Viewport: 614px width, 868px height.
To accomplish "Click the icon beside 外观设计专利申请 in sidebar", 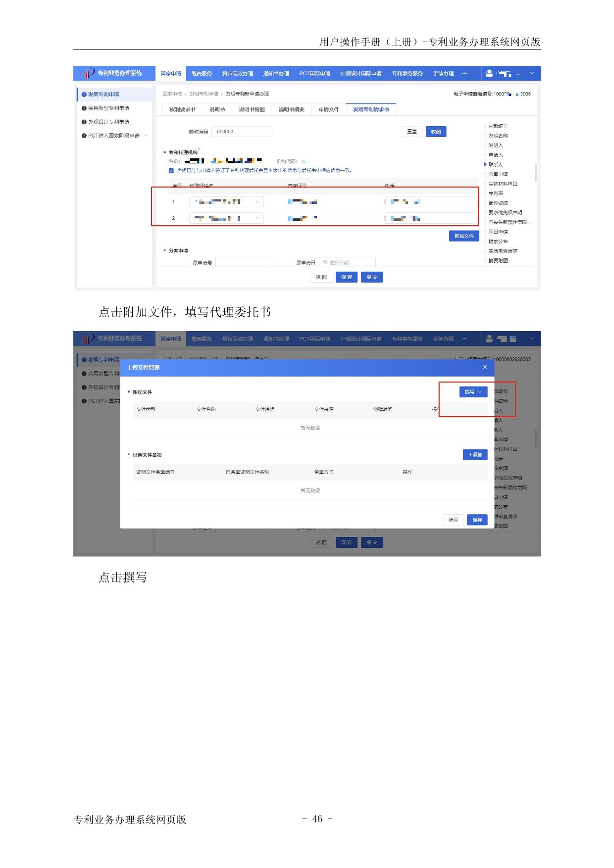I will (x=84, y=122).
